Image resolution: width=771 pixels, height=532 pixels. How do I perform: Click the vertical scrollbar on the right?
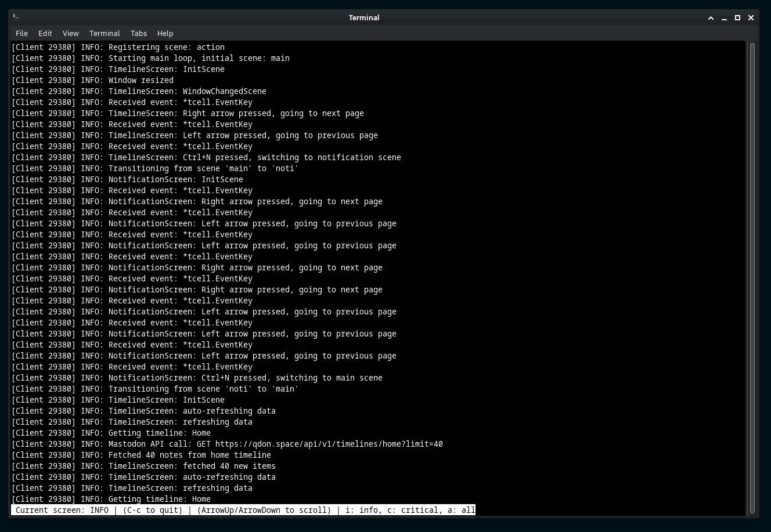tap(752, 277)
